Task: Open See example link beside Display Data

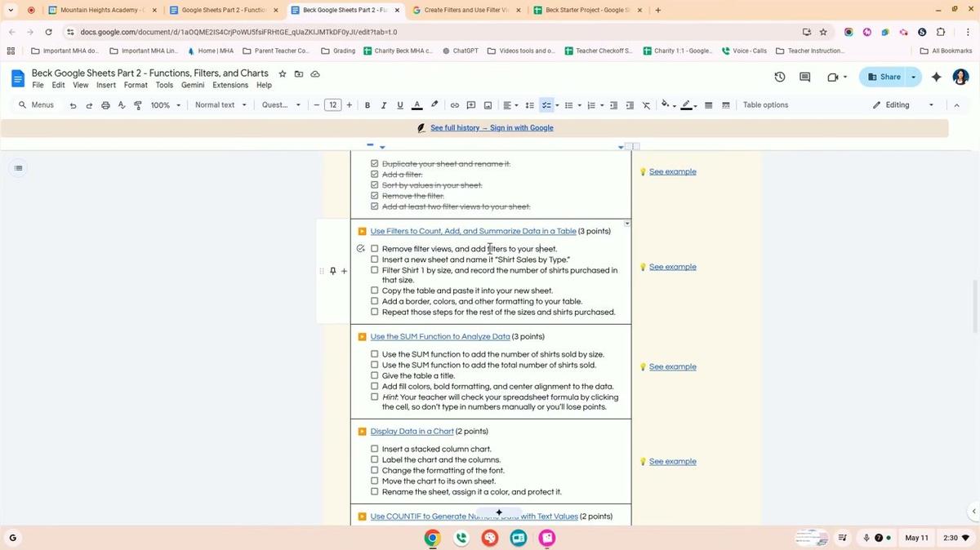Action: click(x=672, y=462)
